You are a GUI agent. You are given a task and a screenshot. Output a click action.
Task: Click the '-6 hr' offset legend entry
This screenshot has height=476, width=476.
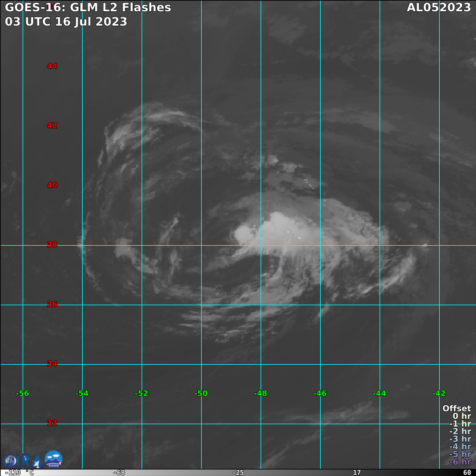tap(460, 462)
